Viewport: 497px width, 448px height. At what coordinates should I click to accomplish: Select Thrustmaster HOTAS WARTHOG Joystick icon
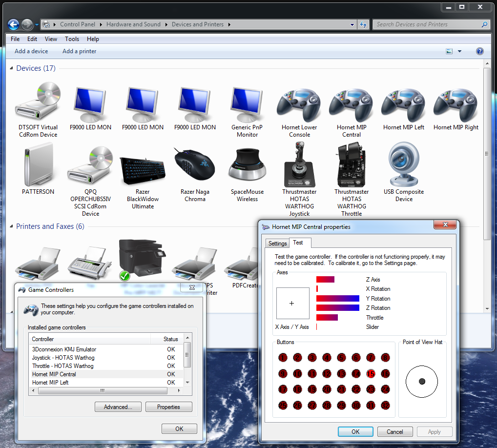tap(299, 164)
